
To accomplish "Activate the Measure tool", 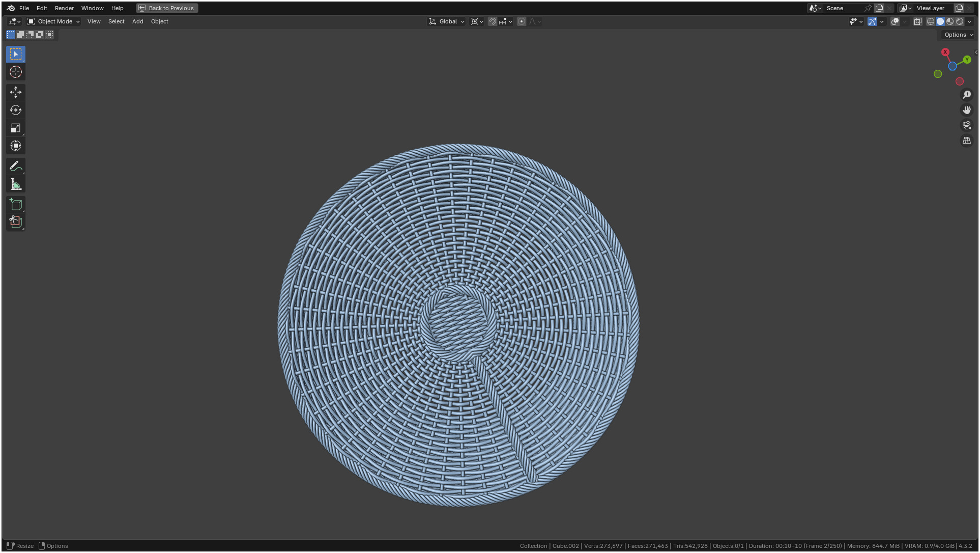I will coord(15,184).
